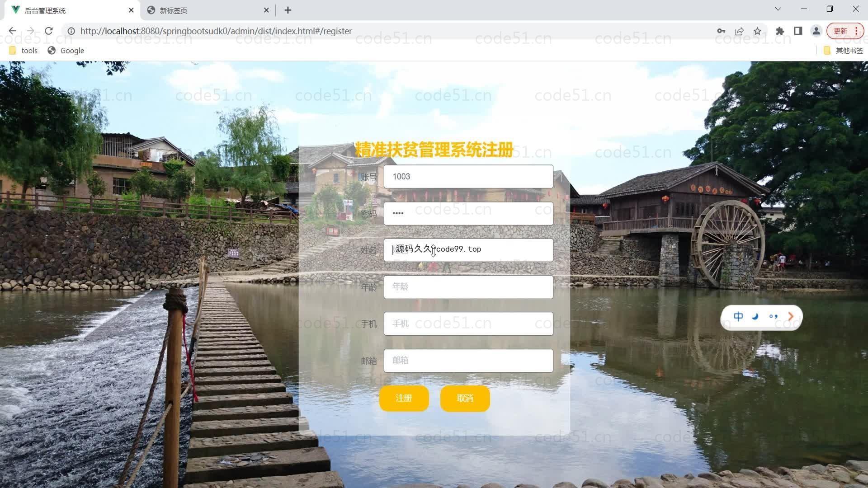The width and height of the screenshot is (868, 488).
Task: Open the user profile icon
Action: [x=816, y=31]
